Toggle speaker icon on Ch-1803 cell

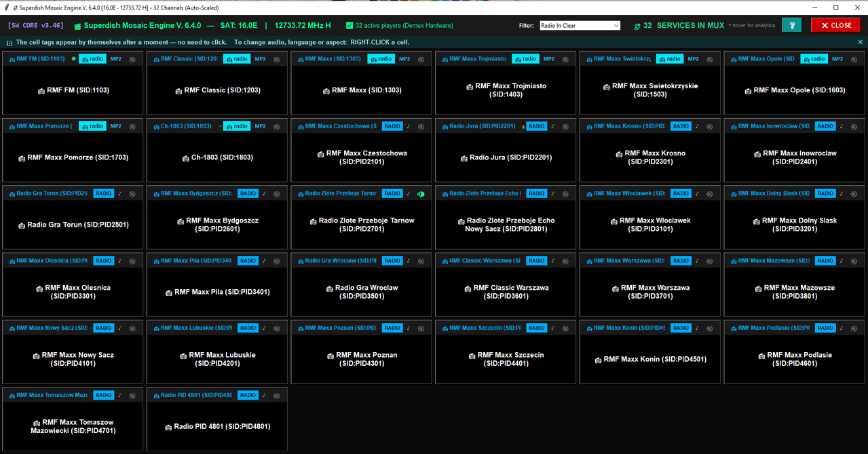pyautogui.click(x=276, y=126)
